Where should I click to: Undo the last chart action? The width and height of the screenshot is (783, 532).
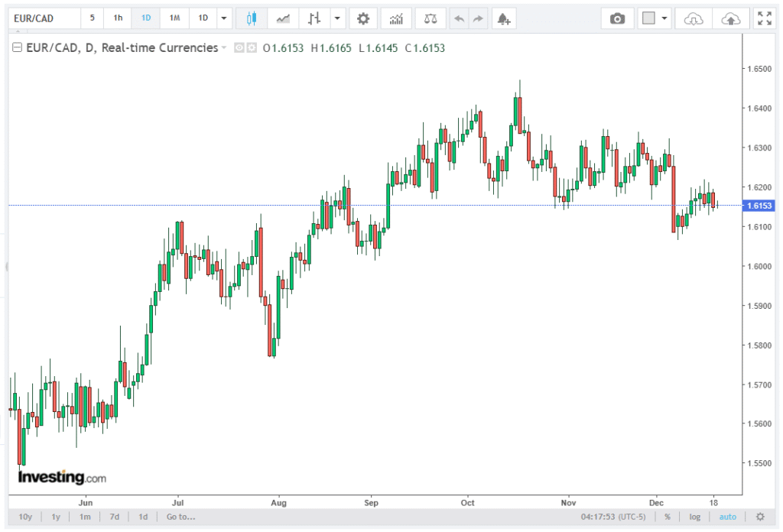[x=459, y=18]
